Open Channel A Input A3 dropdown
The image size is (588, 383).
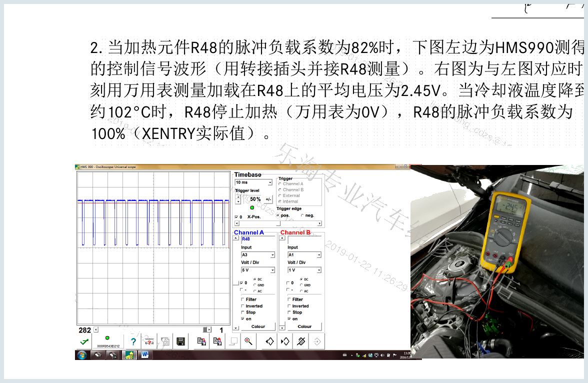click(258, 254)
